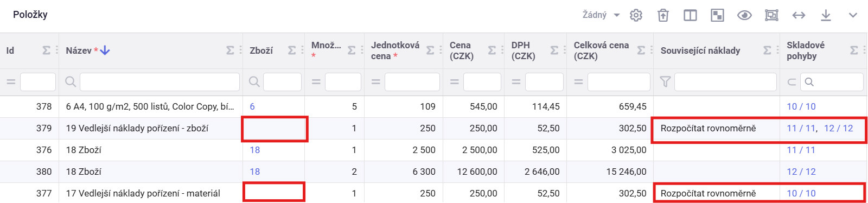Open the Zboží column menu dots
The height and width of the screenshot is (203, 868).
coord(302,50)
